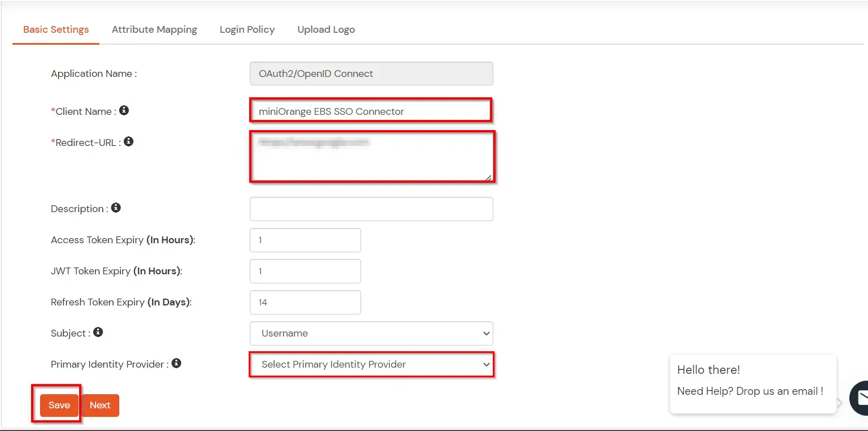This screenshot has height=431, width=868.
Task: Open the Upload Logo tab
Action: (326, 29)
